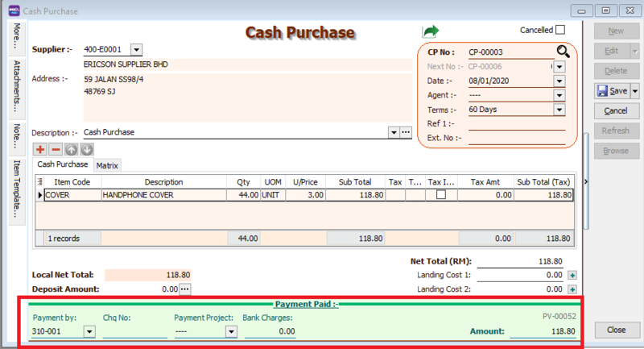Click the green arrow icon above CP No
The image size is (644, 349).
coord(431,31)
